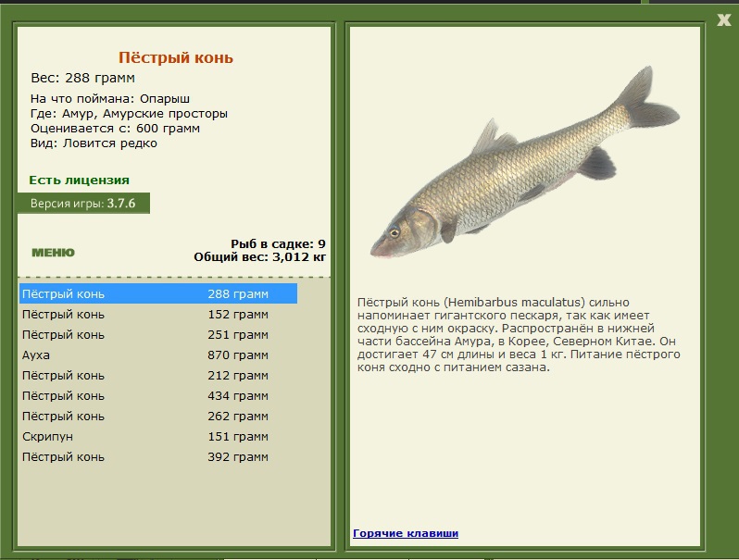The height and width of the screenshot is (560, 739).
Task: Click the Hemibarbus maculatus description paragraph
Action: (519, 334)
